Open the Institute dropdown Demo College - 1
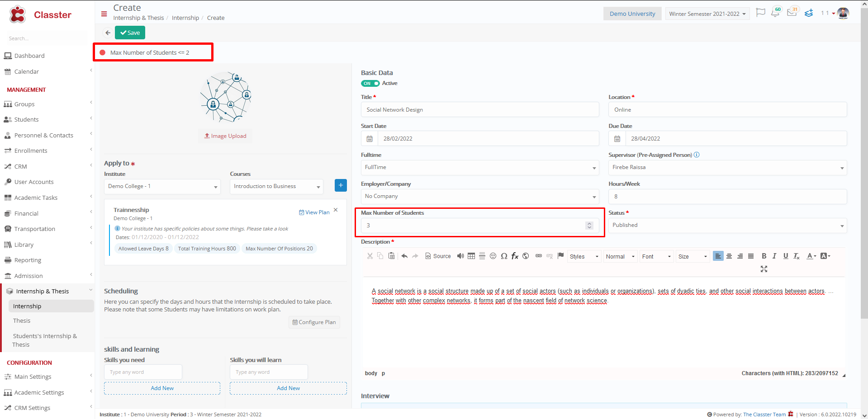The height and width of the screenshot is (419, 868). [162, 186]
